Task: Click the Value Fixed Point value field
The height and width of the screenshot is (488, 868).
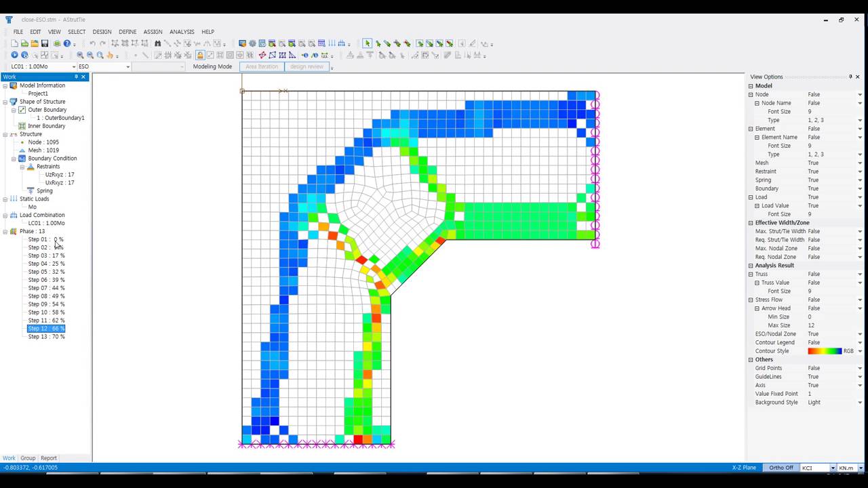Action: [835, 394]
